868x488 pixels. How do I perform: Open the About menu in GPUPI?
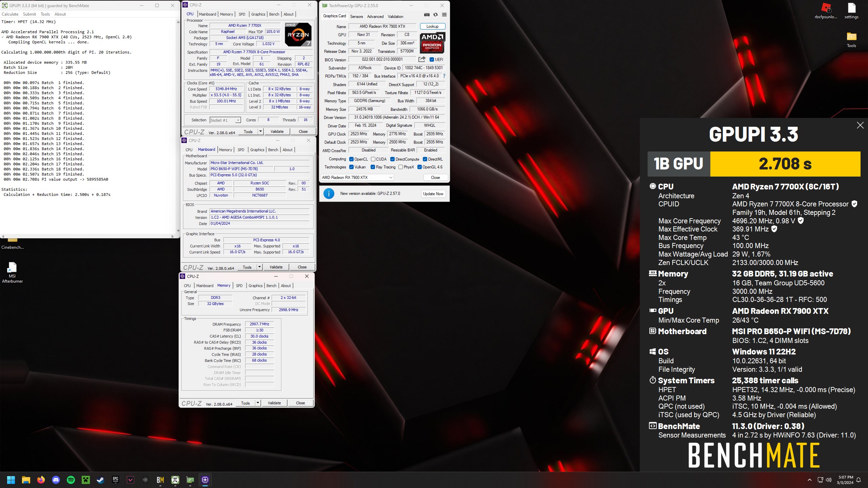pos(60,14)
